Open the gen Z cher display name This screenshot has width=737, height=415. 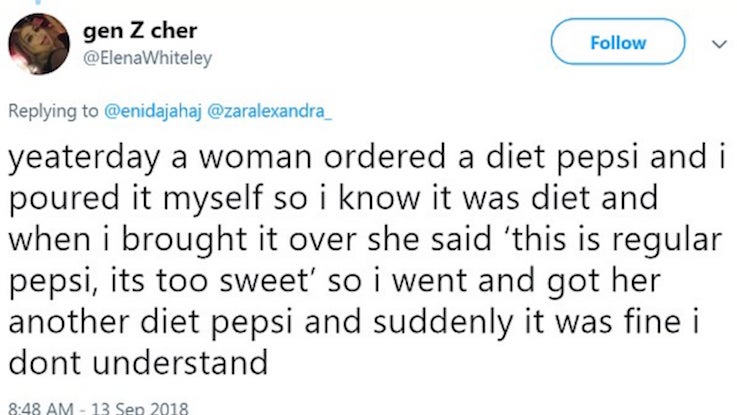[140, 31]
